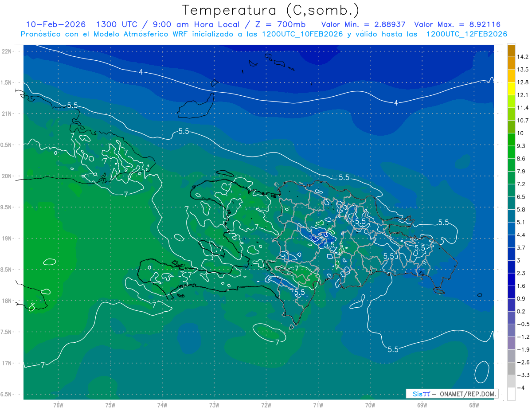
Task: Click the yellow swatch between 12.1 and 12.8
Action: tap(511, 89)
